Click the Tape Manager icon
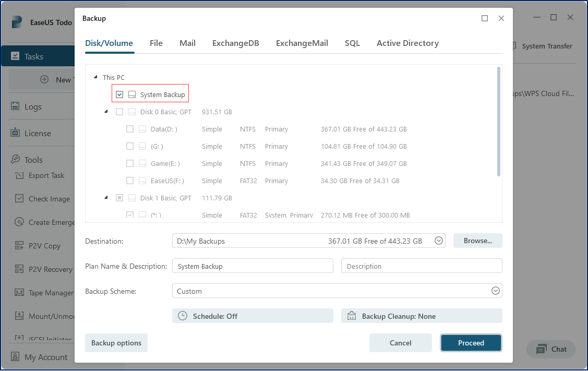This screenshot has height=371, width=588. coord(19,293)
